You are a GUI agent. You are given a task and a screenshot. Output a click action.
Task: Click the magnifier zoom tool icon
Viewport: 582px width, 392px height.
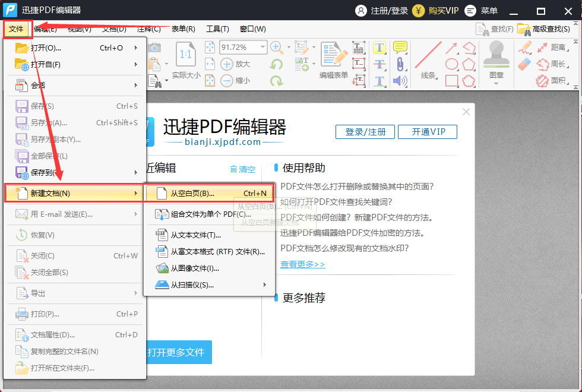tap(276, 47)
